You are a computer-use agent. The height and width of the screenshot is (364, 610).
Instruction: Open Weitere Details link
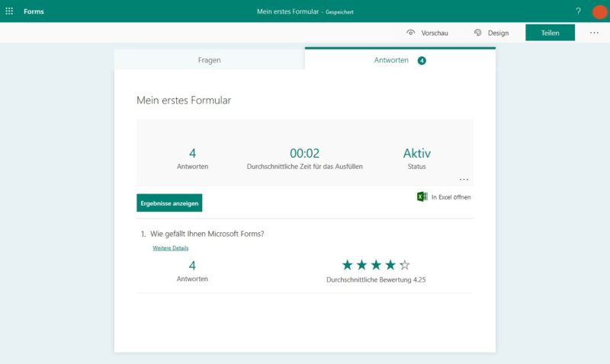point(170,247)
